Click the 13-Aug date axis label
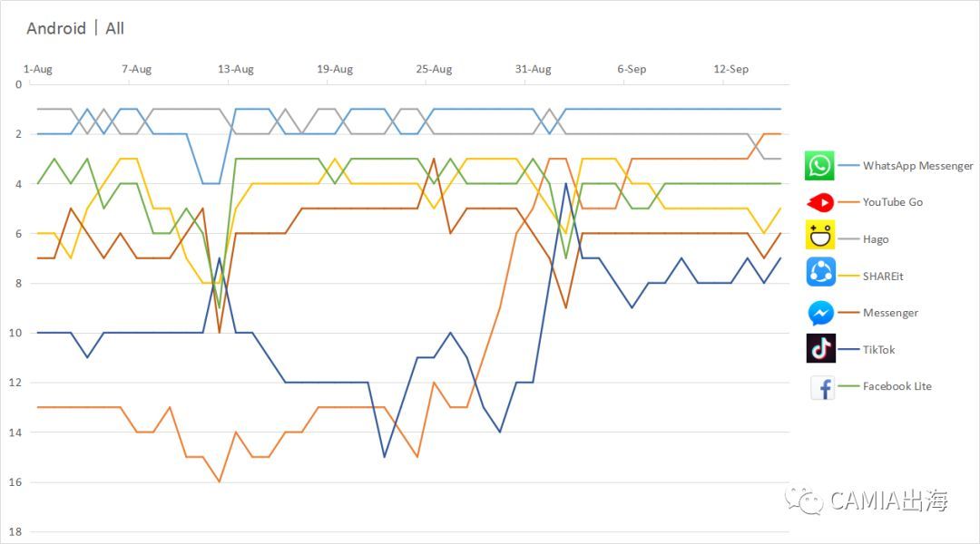Image resolution: width=980 pixels, height=544 pixels. coord(236,69)
